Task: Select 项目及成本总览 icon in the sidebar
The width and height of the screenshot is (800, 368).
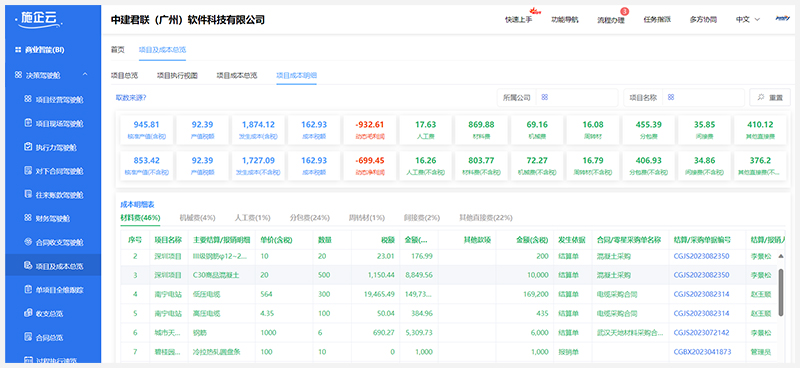Action: (28, 266)
